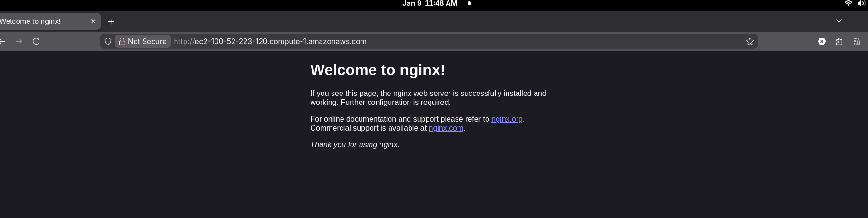Expand the list all tabs chevron
Viewport: 868px width, 218px height.
coord(839,21)
